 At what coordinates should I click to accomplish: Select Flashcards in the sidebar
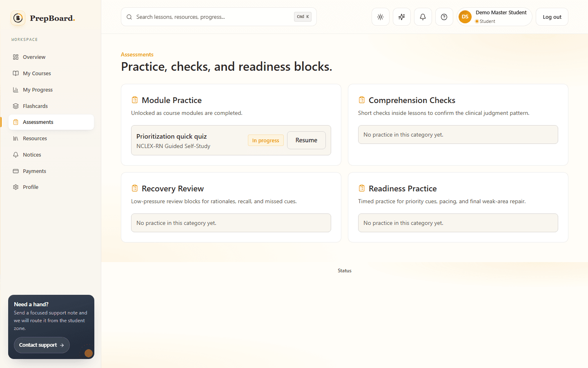point(51,106)
